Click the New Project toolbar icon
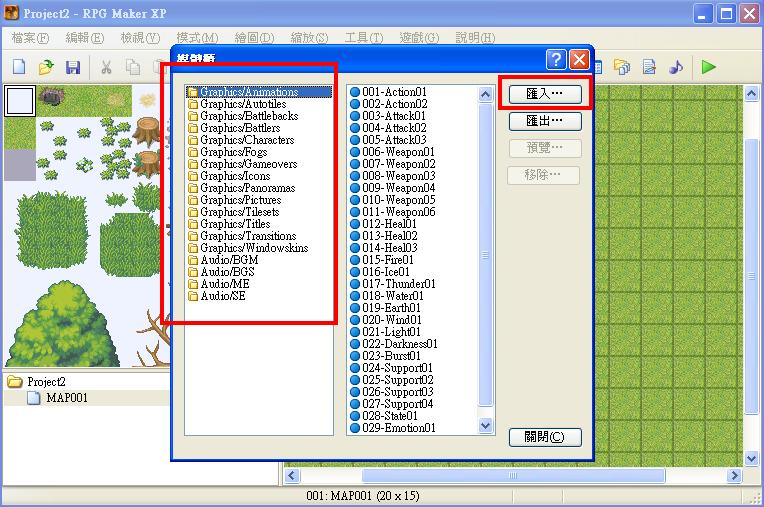The image size is (764, 507). [19, 67]
